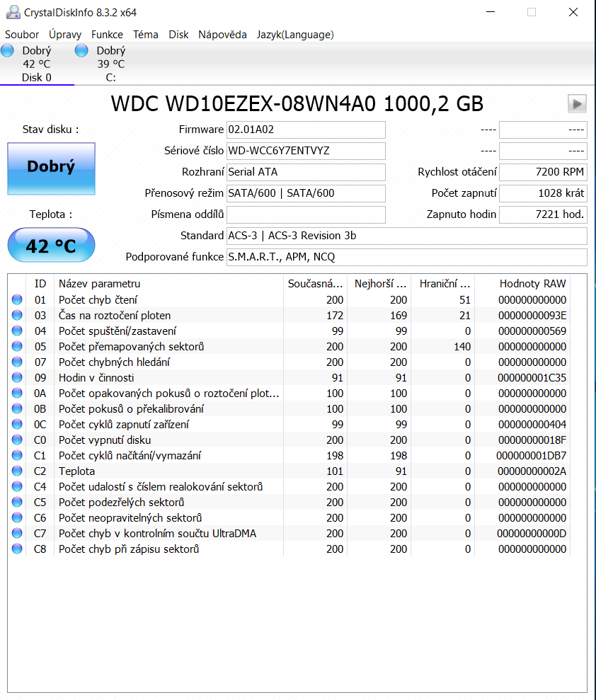Click the Nejhorší column header
This screenshot has height=700, width=596.
point(379,284)
